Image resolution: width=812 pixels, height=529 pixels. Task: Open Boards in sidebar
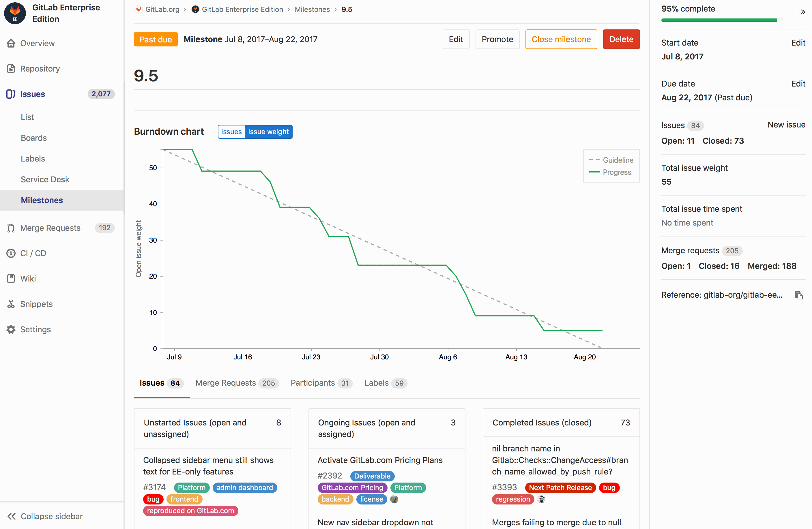click(34, 138)
